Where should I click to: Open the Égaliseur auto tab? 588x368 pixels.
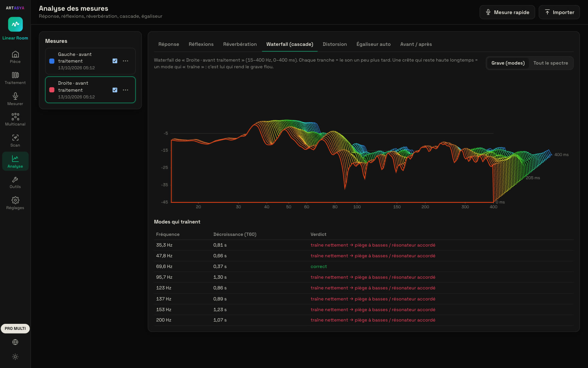click(374, 44)
